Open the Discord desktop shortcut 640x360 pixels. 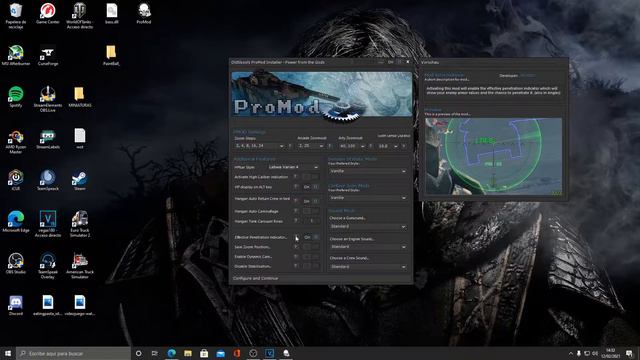tap(16, 305)
